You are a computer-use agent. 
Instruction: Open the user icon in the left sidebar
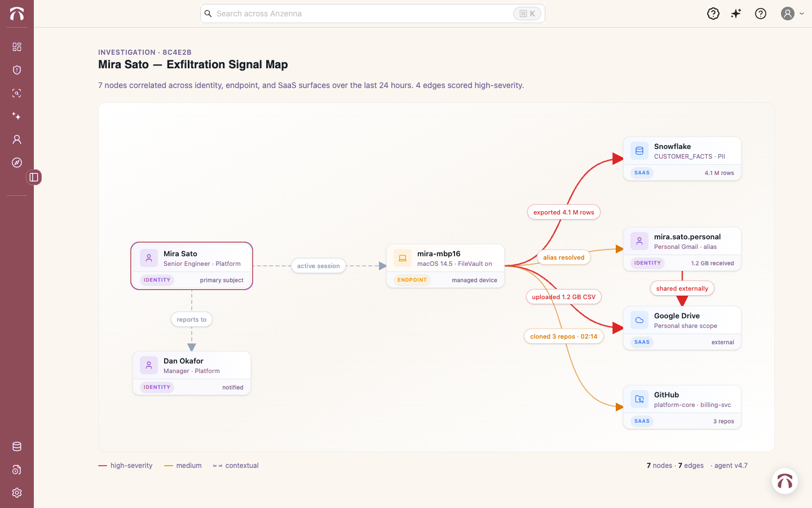(x=17, y=139)
